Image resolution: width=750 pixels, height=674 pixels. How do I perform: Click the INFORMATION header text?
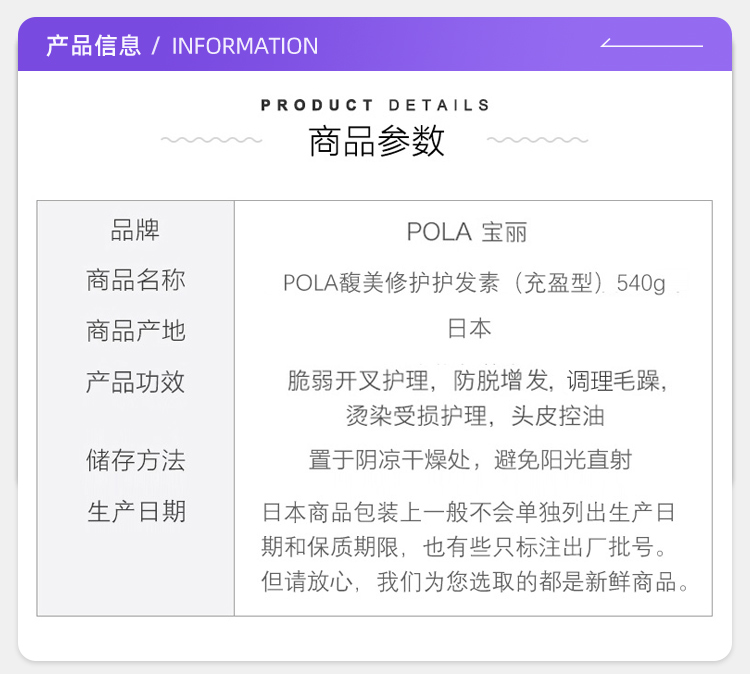click(x=245, y=46)
